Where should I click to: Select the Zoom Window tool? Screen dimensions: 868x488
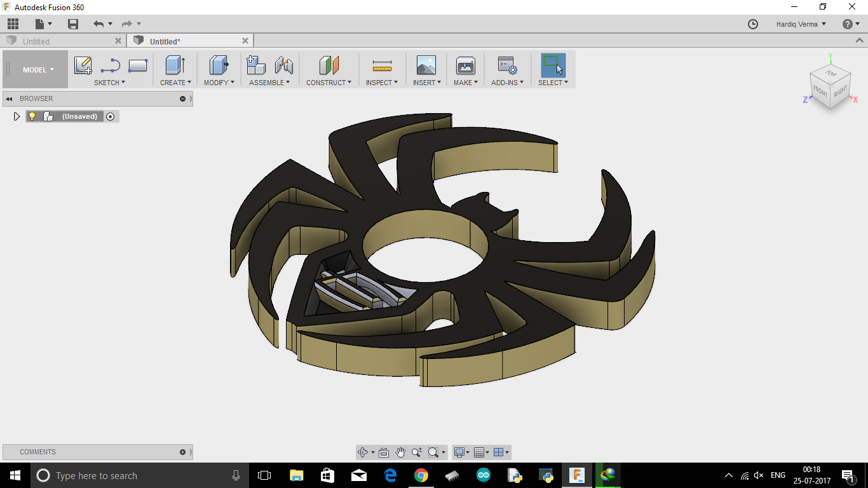(433, 452)
